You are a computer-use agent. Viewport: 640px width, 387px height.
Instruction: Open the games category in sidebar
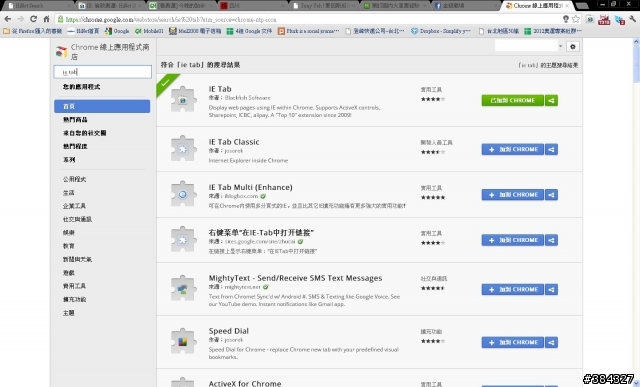pos(69,273)
